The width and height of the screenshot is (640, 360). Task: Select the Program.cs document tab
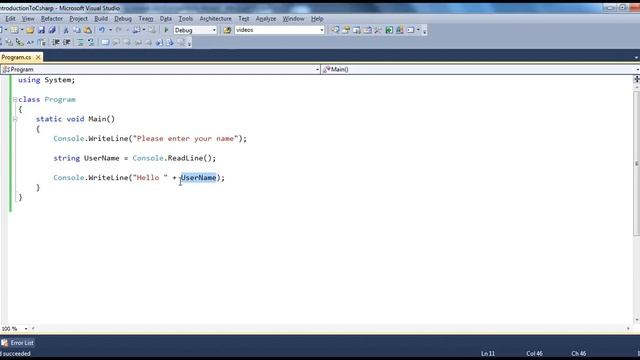[x=16, y=57]
